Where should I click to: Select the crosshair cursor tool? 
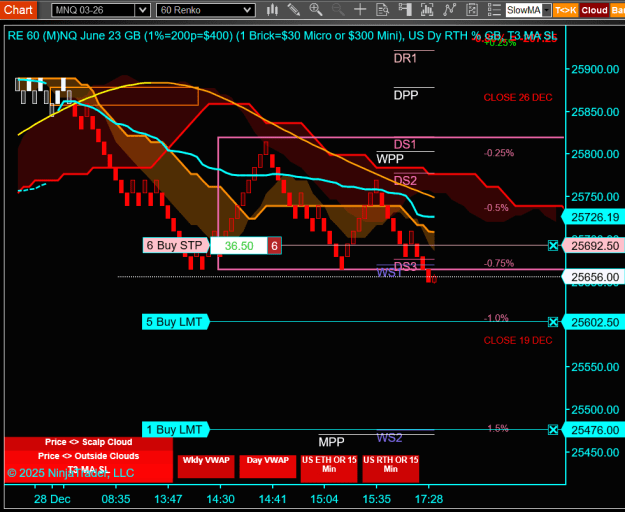click(360, 10)
